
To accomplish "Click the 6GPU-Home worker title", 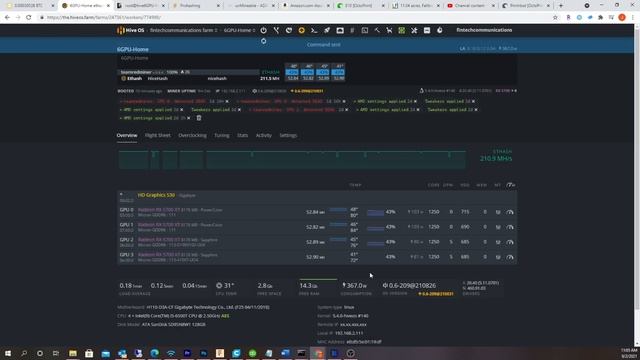I will click(x=133, y=49).
